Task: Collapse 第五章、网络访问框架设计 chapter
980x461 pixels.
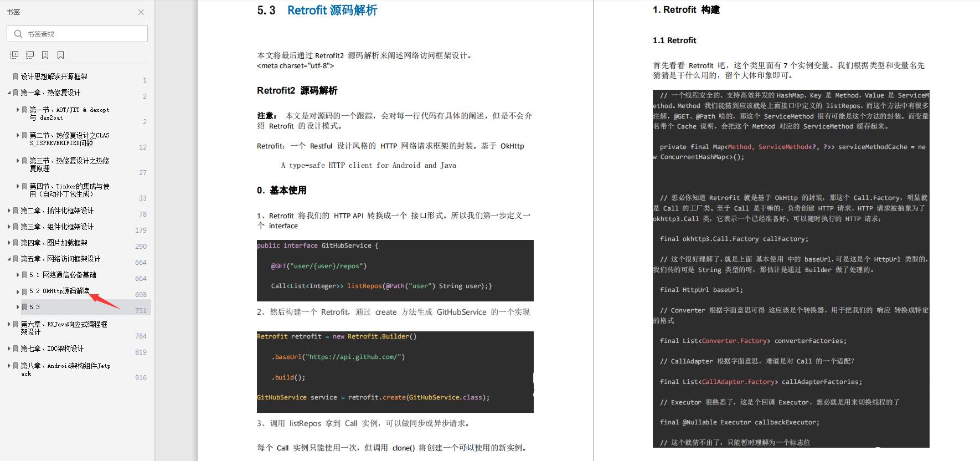Action: click(x=9, y=259)
